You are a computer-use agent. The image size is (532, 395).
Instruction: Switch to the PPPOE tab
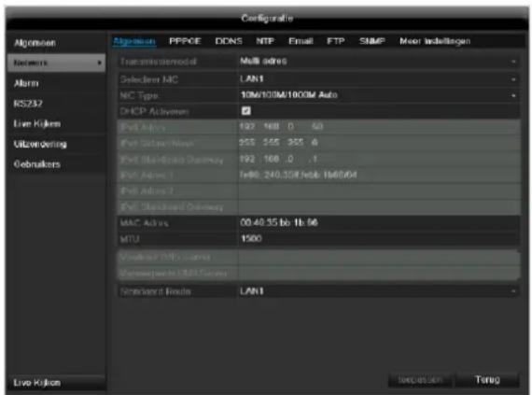click(x=185, y=41)
